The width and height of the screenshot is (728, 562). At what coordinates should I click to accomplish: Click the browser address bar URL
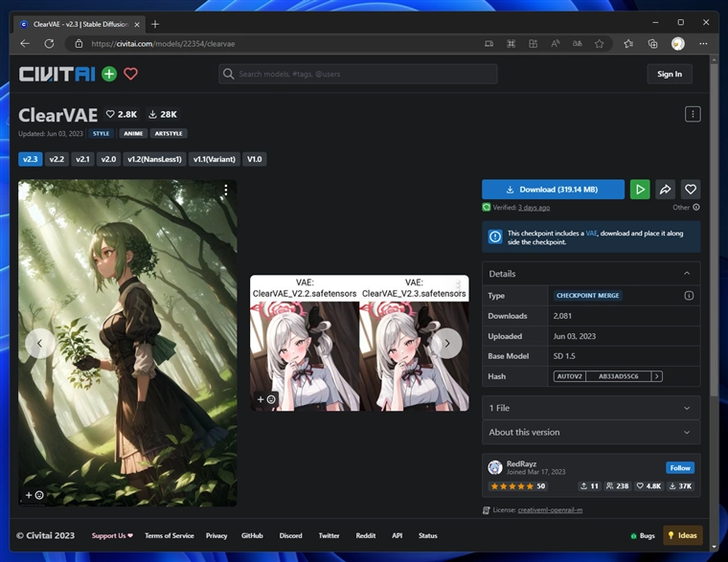click(163, 44)
